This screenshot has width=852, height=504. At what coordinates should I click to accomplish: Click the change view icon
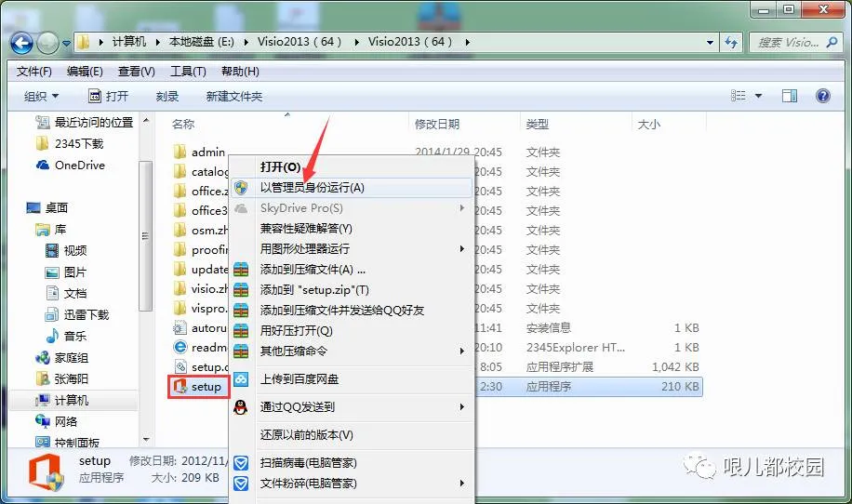738,96
